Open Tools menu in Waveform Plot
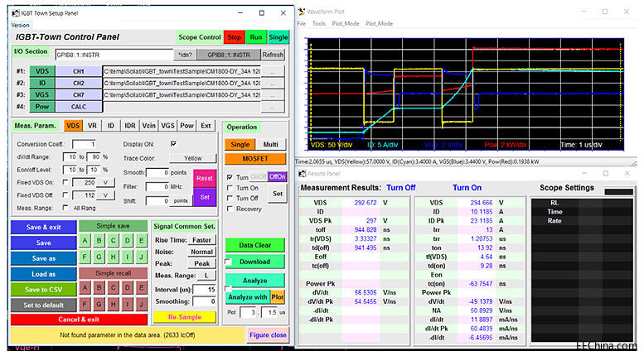 (319, 23)
